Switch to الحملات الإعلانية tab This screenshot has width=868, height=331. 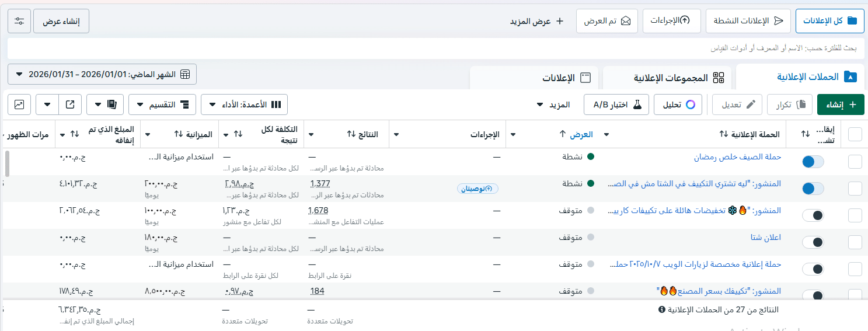point(800,77)
